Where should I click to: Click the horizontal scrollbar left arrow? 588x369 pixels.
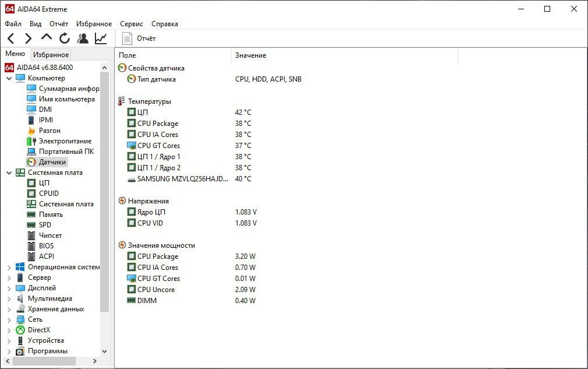(8, 361)
